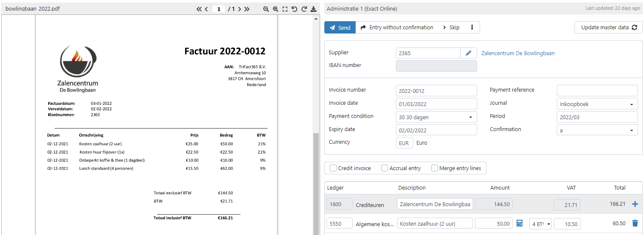This screenshot has width=644, height=235.
Task: Zoom in the PDF viewer
Action: click(275, 9)
